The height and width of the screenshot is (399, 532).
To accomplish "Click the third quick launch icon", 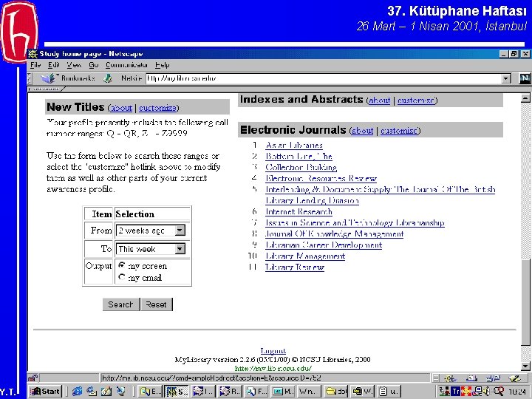I will click(x=106, y=391).
